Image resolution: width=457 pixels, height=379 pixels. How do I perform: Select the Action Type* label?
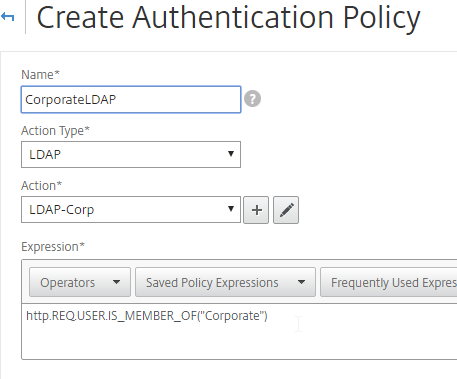(55, 131)
